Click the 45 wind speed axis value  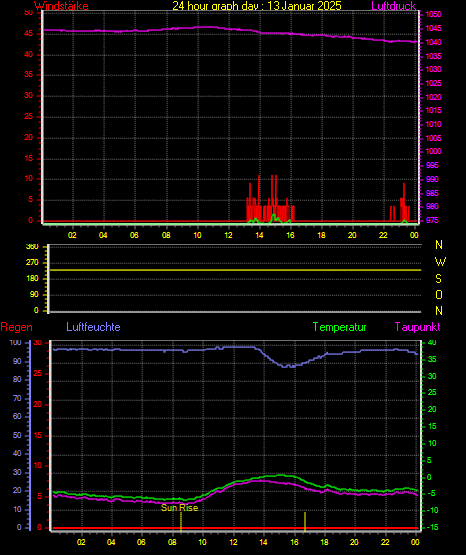point(28,34)
